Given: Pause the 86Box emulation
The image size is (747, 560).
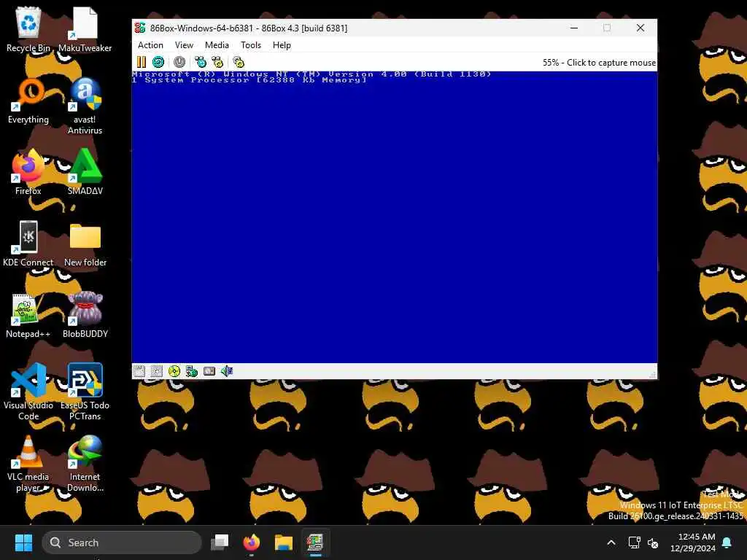Looking at the screenshot, I should coord(142,62).
